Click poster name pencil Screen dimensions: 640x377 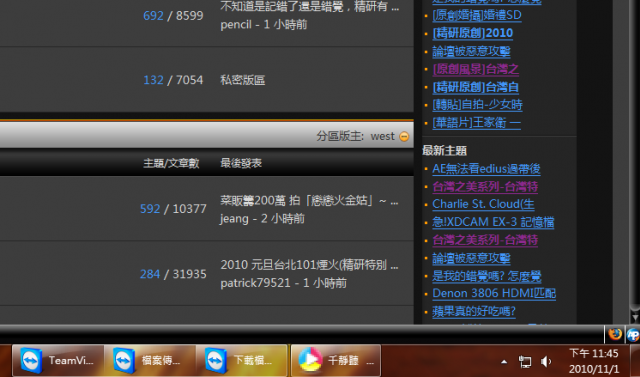pyautogui.click(x=236, y=24)
